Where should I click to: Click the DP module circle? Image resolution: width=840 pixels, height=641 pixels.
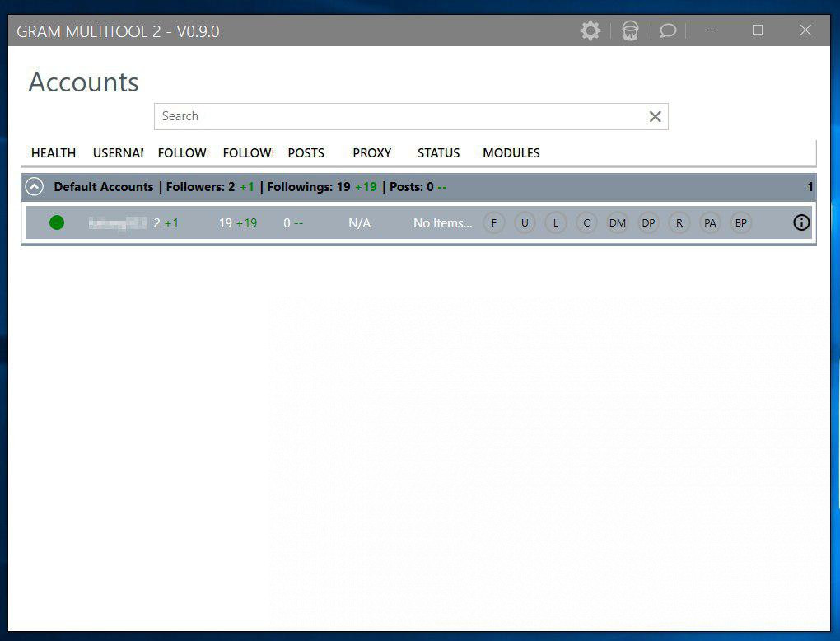(649, 222)
